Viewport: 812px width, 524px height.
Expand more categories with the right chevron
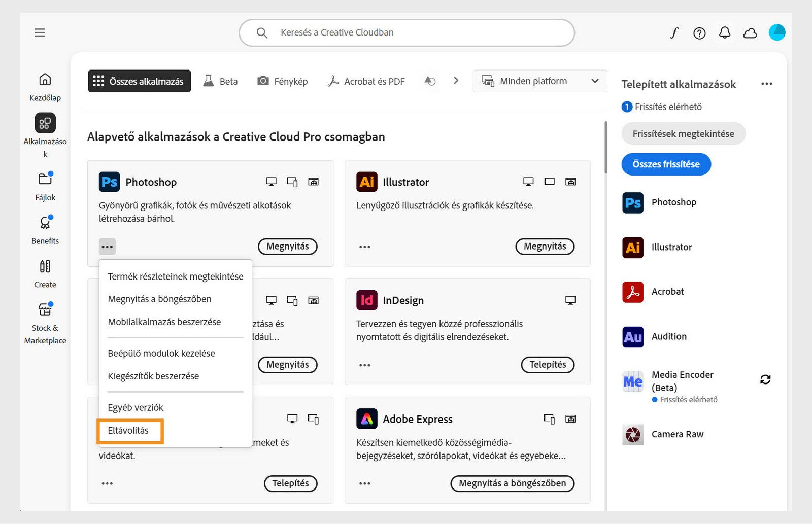point(456,80)
